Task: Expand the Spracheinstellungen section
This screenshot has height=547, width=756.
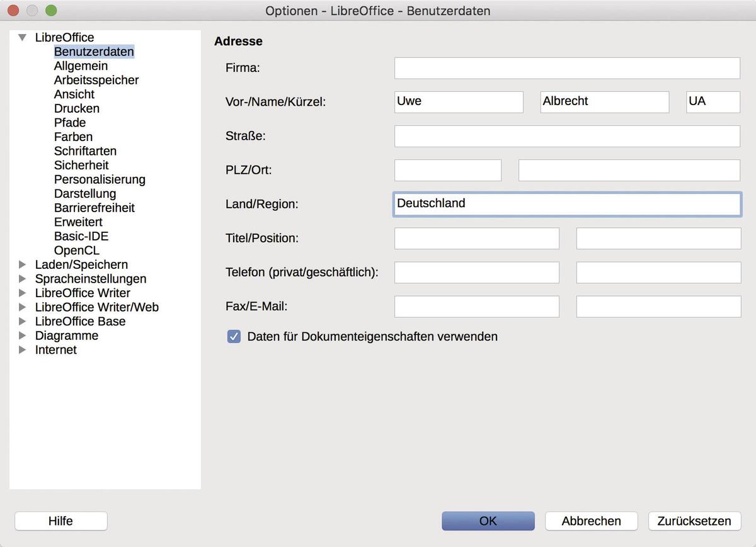Action: click(x=23, y=279)
